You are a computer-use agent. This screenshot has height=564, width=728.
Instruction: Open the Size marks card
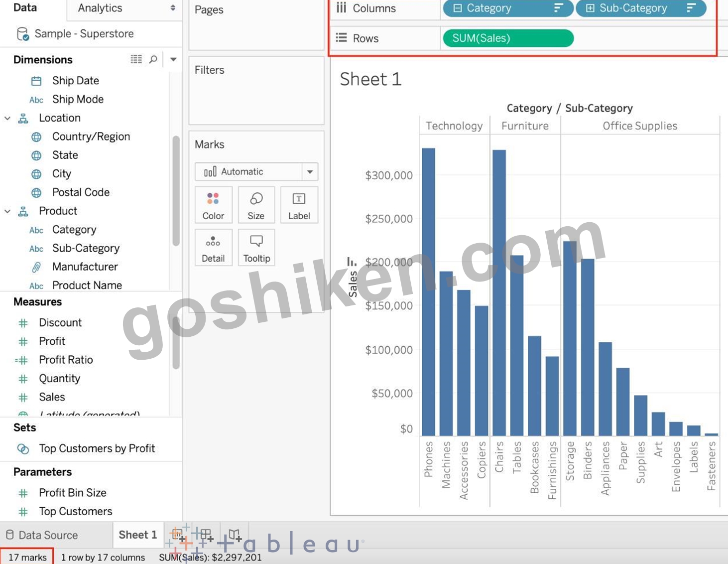[256, 205]
